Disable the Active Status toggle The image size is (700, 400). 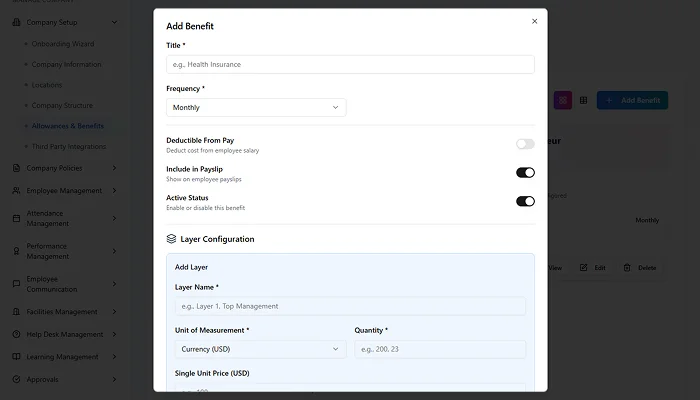tap(525, 201)
